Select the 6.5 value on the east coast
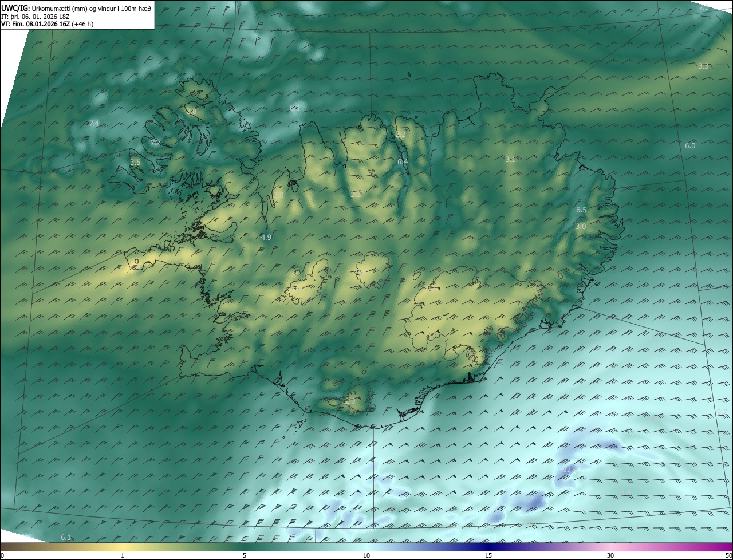 point(581,210)
